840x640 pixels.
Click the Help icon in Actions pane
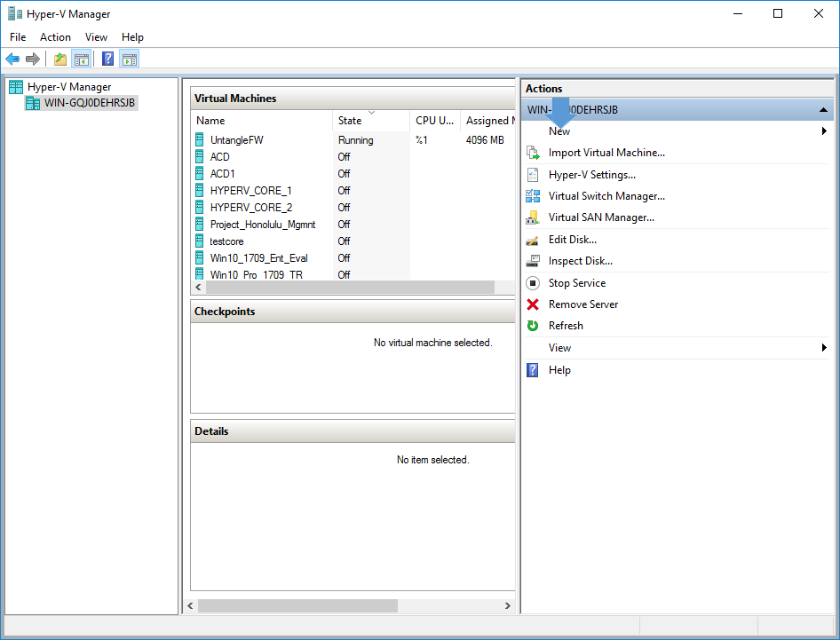[x=533, y=370]
